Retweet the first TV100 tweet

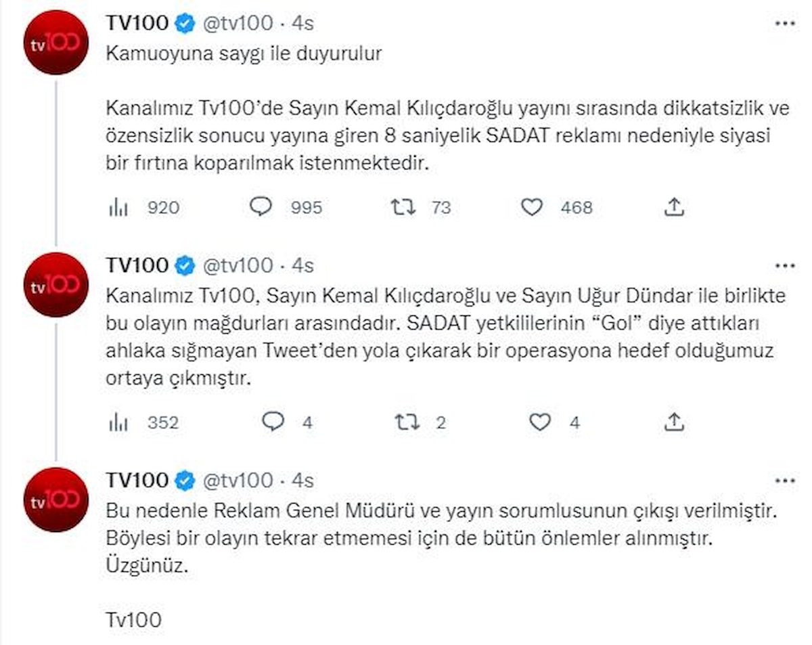403,207
